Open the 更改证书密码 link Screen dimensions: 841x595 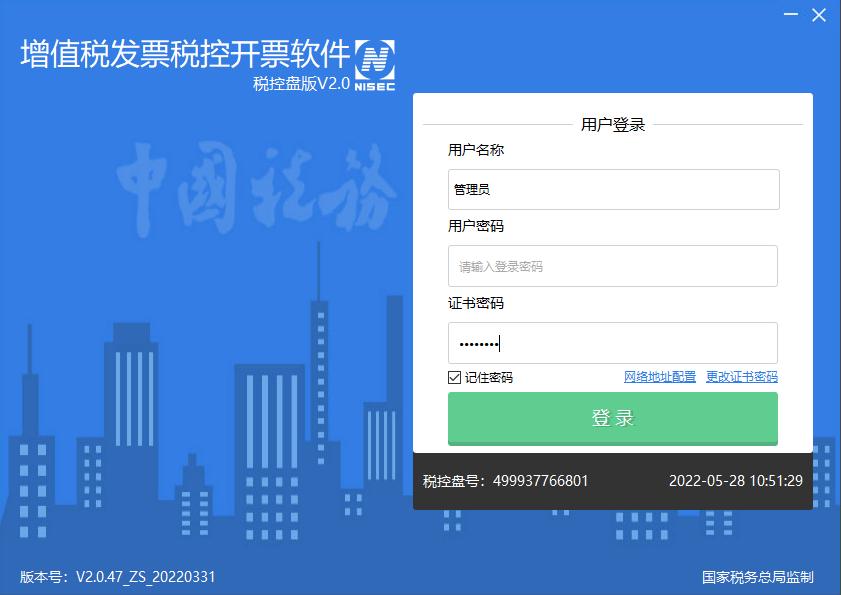(x=742, y=377)
